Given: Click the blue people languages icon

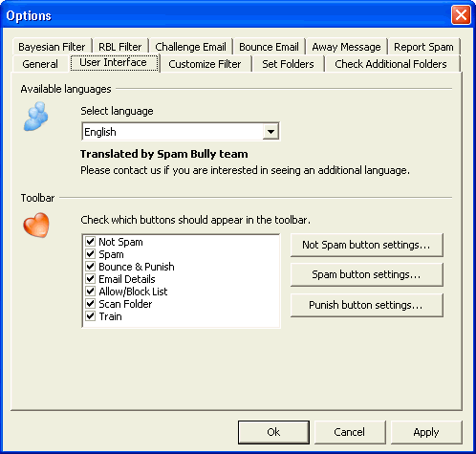Looking at the screenshot, I should pyautogui.click(x=36, y=117).
